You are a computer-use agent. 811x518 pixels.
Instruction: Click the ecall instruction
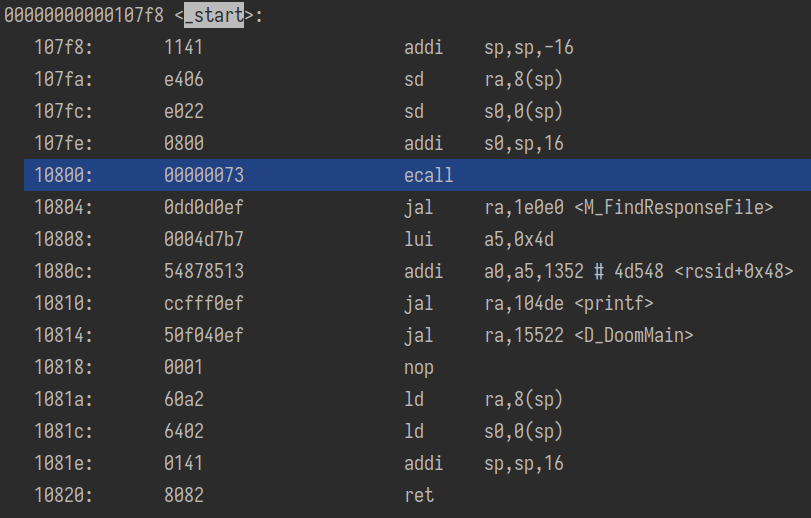click(x=428, y=175)
